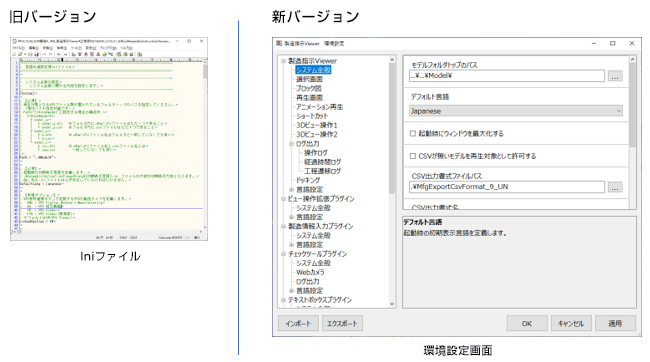Expand 言語設定 under 製造情報入力プラグイン
The width and height of the screenshot is (650, 362).
(x=291, y=245)
